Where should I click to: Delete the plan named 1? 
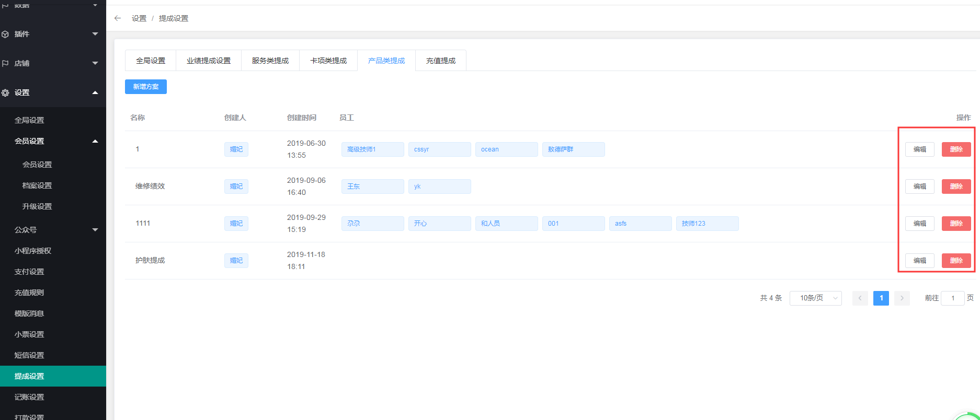pyautogui.click(x=956, y=149)
